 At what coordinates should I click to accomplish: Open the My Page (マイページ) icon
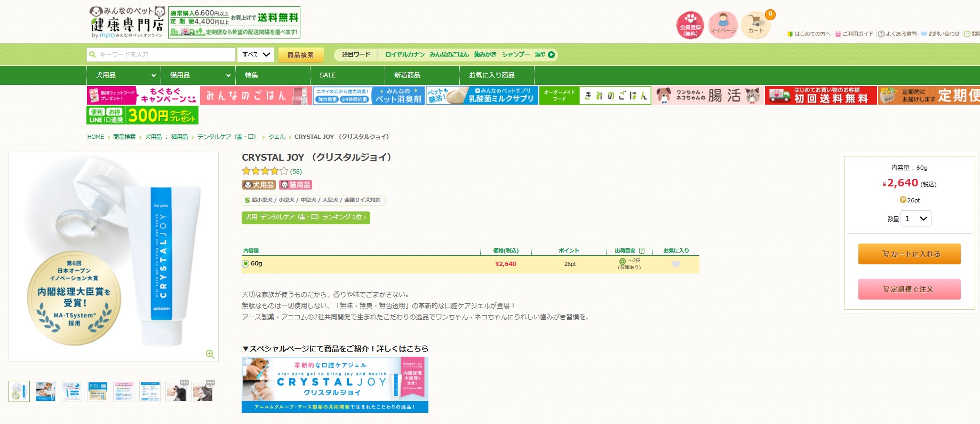(x=723, y=25)
